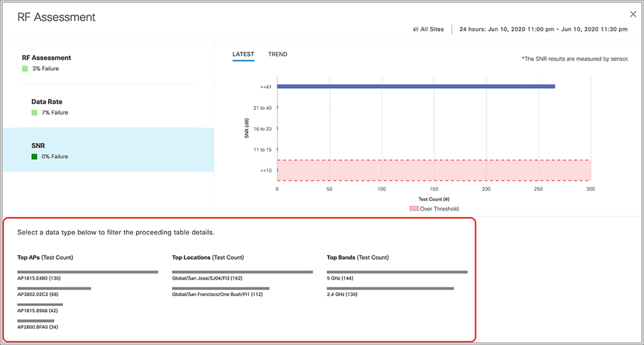This screenshot has width=644, height=345.
Task: Click the AP3802.02C2 (68) label
Action: [x=38, y=294]
